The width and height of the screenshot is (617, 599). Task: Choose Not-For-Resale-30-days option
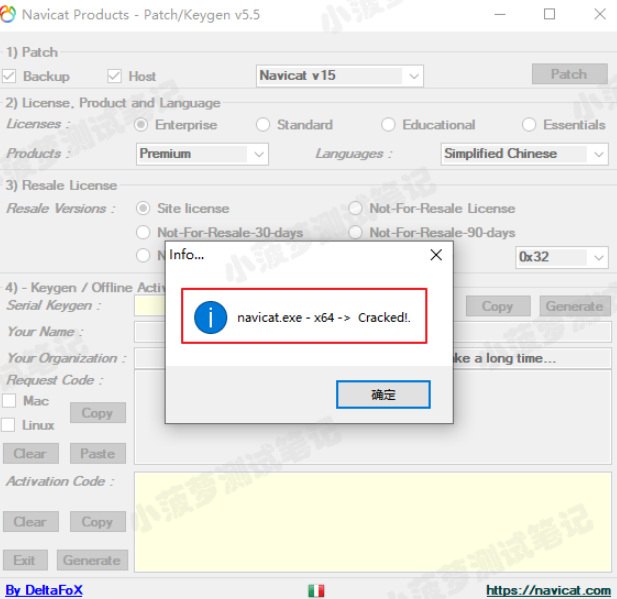coord(143,232)
